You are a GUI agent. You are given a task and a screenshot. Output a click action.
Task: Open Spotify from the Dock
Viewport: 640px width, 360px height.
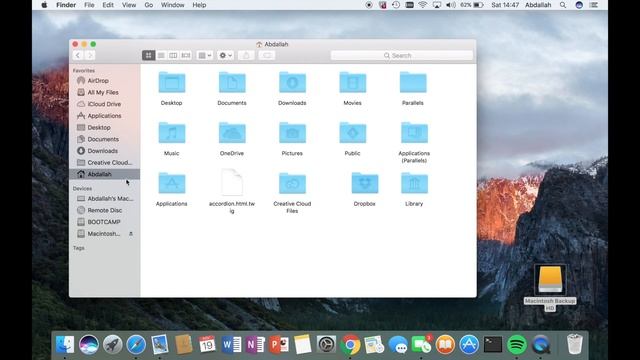pyautogui.click(x=517, y=345)
